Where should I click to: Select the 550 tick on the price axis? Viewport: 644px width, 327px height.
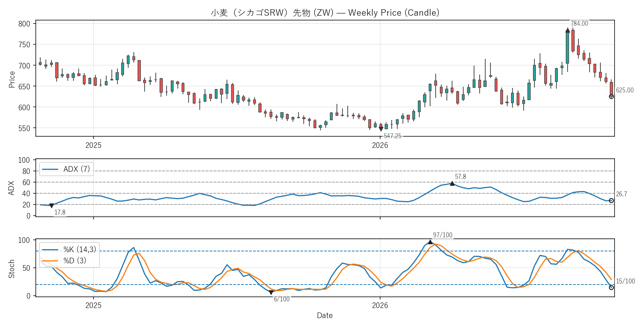(x=24, y=128)
